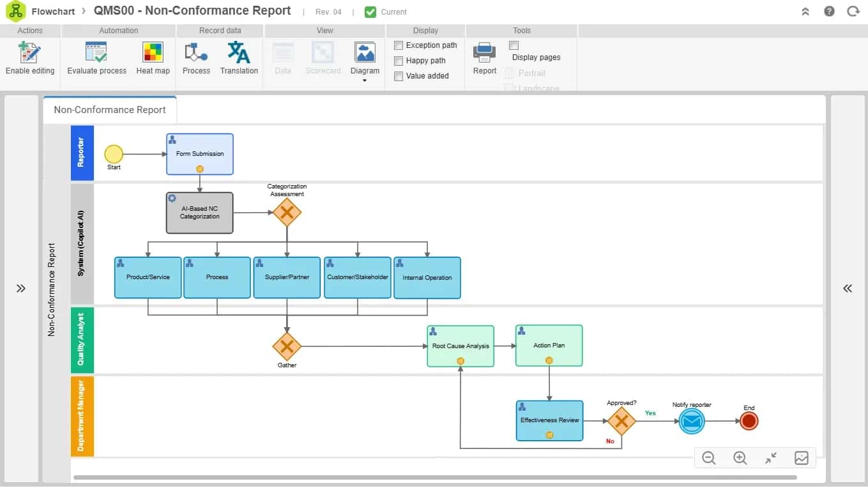Click the green Current status checkmark
Viewport: 868px width, 488px height.
coord(370,11)
